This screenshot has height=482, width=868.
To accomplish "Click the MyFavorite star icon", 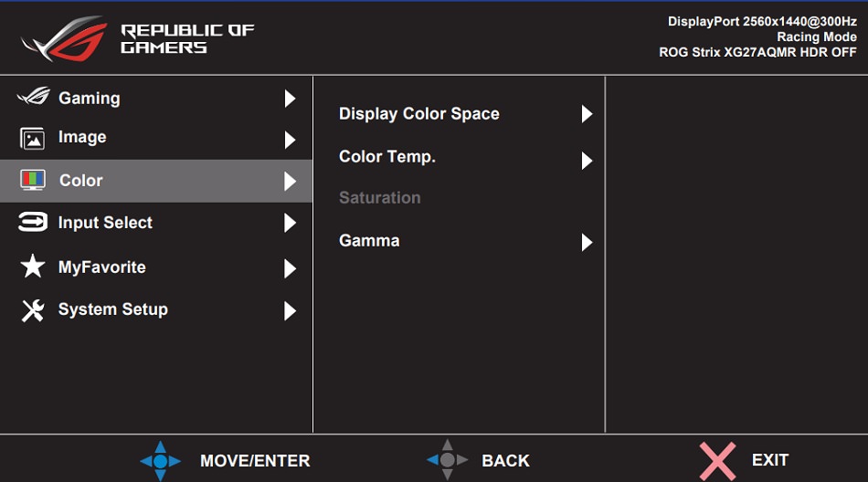I will click(x=33, y=267).
